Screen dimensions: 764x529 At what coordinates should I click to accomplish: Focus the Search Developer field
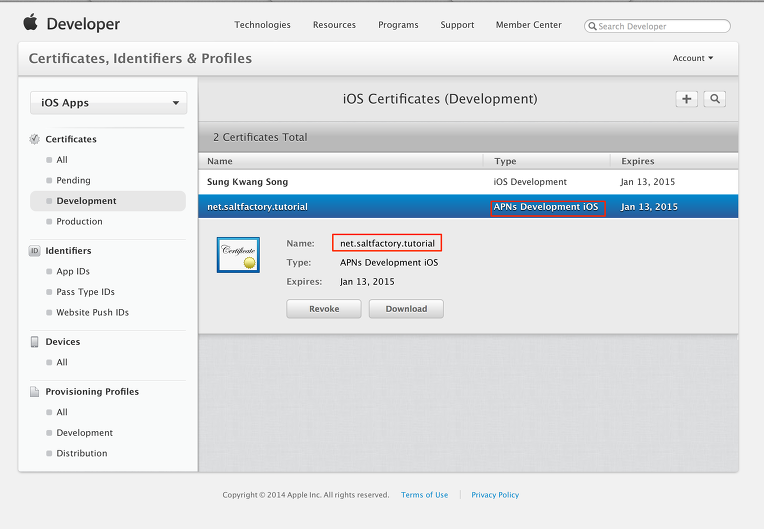(x=657, y=26)
